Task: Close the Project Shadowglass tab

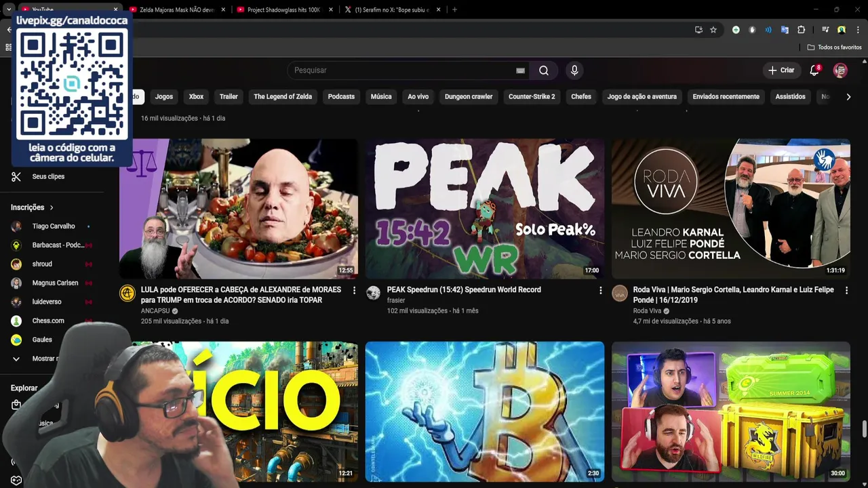Action: click(331, 9)
